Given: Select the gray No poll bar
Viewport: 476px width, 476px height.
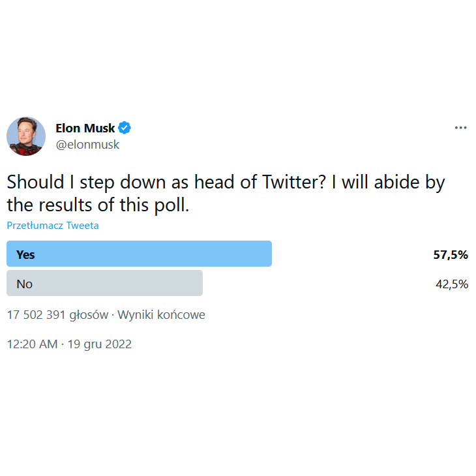Looking at the screenshot, I should [104, 283].
